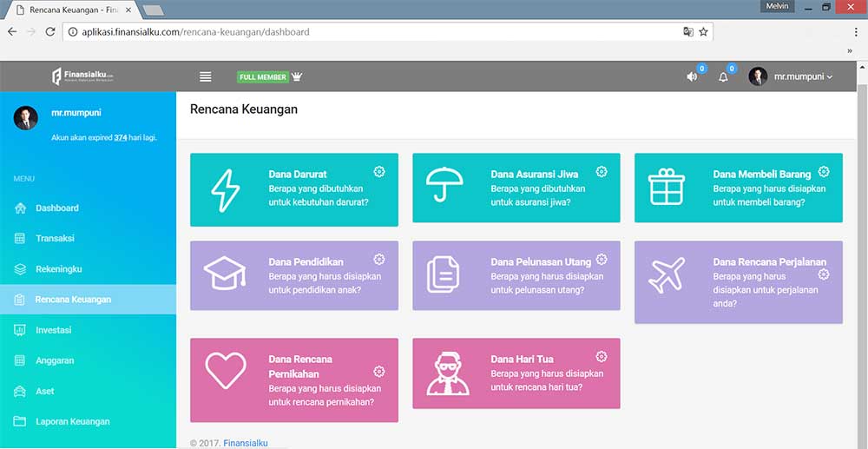Bookmark page with the star icon

coord(703,32)
